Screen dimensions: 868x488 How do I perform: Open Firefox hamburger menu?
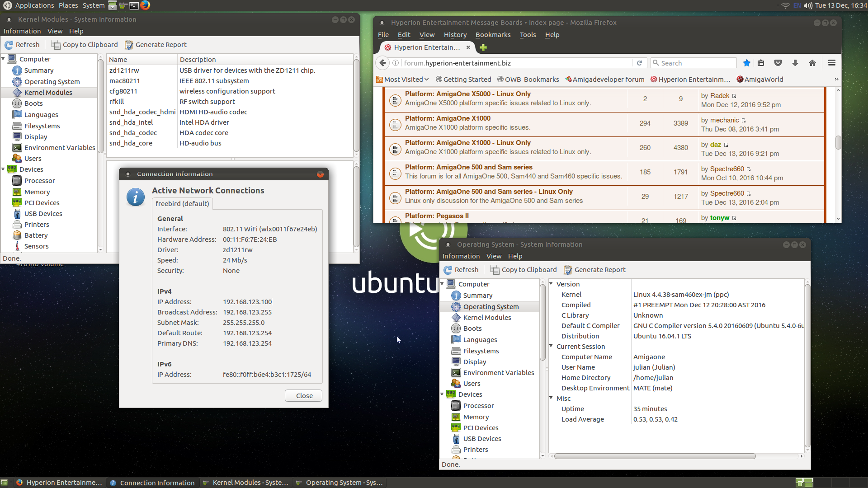831,63
